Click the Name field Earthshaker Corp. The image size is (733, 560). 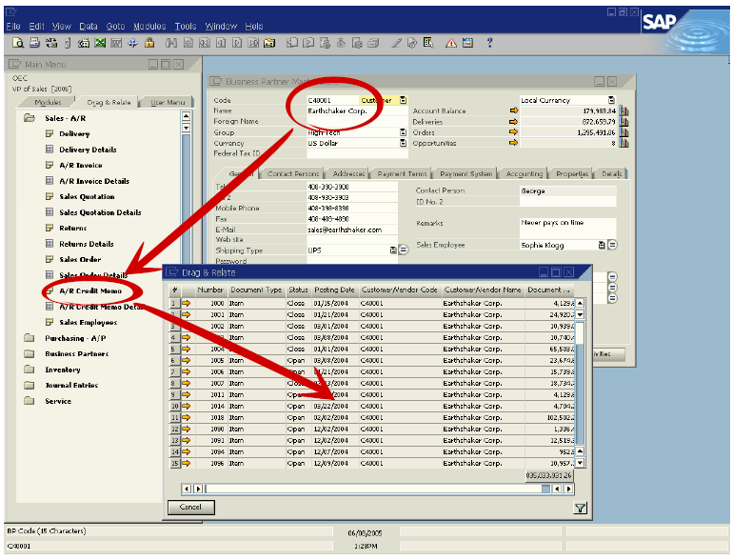357,110
